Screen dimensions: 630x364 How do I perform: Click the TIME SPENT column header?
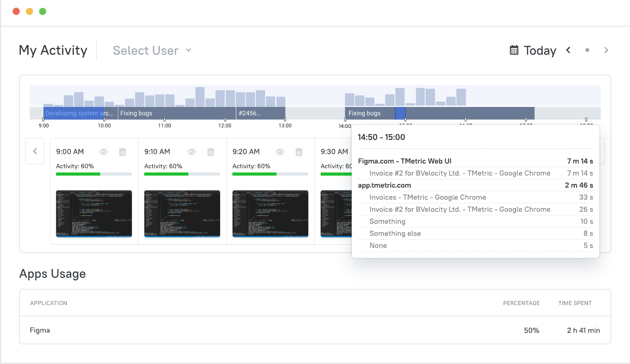pos(575,303)
